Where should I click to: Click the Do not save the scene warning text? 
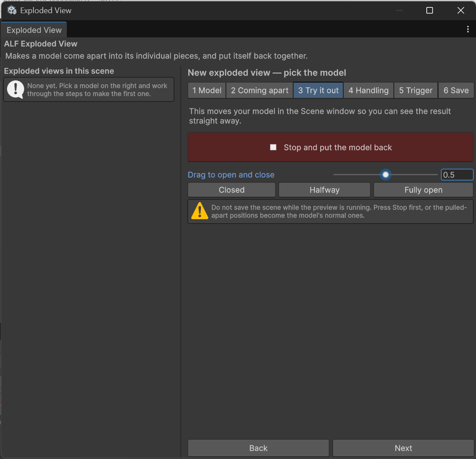(339, 211)
